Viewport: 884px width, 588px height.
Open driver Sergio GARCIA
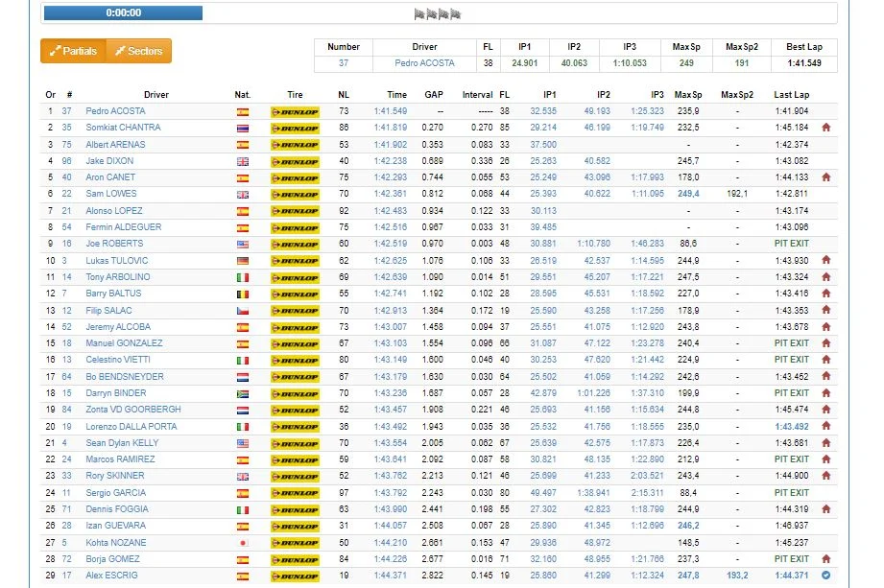[x=115, y=492]
